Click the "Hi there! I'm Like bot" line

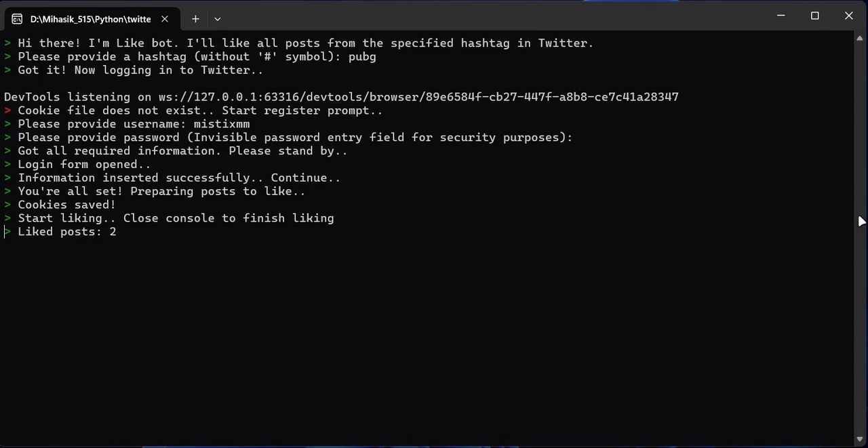coord(305,43)
